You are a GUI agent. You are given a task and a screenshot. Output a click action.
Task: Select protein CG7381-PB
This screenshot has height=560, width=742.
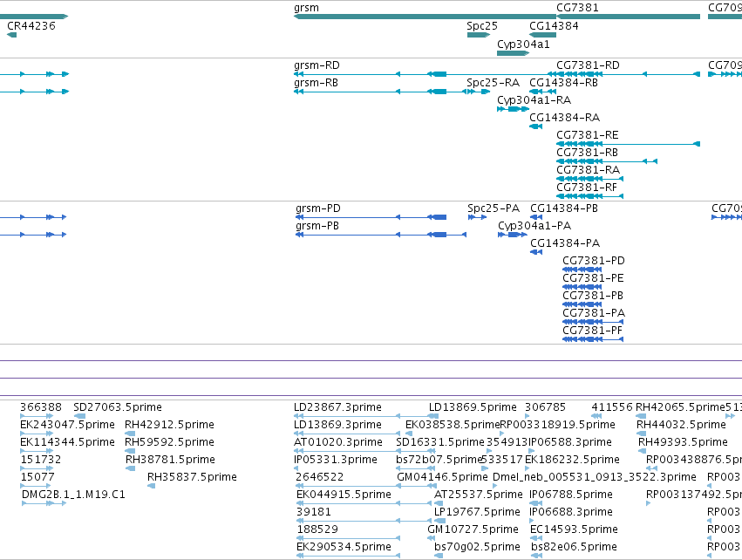(582, 304)
